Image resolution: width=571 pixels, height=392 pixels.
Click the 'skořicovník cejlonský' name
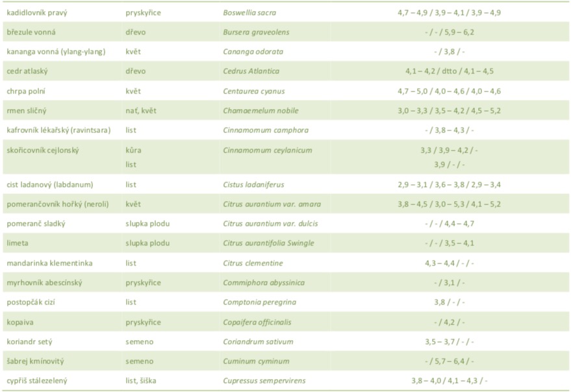[x=42, y=151]
